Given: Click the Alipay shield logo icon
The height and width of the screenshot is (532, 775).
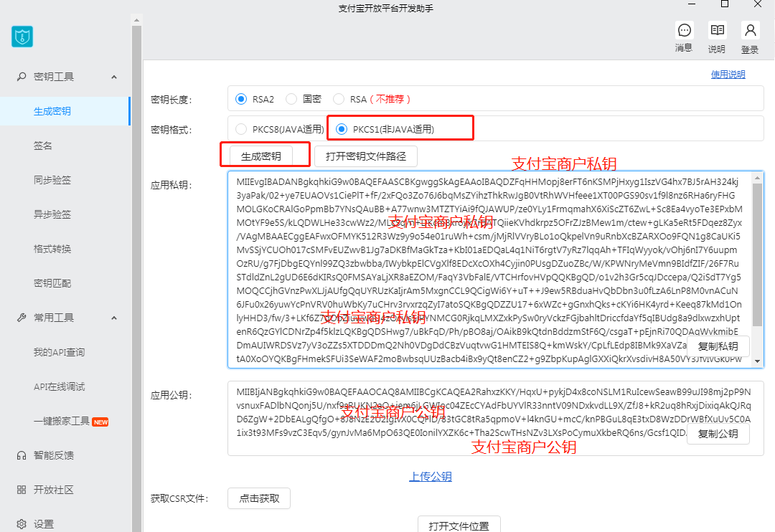Looking at the screenshot, I should [x=22, y=37].
